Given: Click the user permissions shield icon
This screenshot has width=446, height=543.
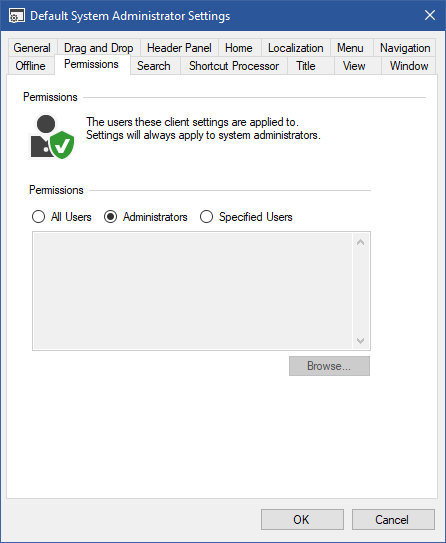Looking at the screenshot, I should [52, 136].
